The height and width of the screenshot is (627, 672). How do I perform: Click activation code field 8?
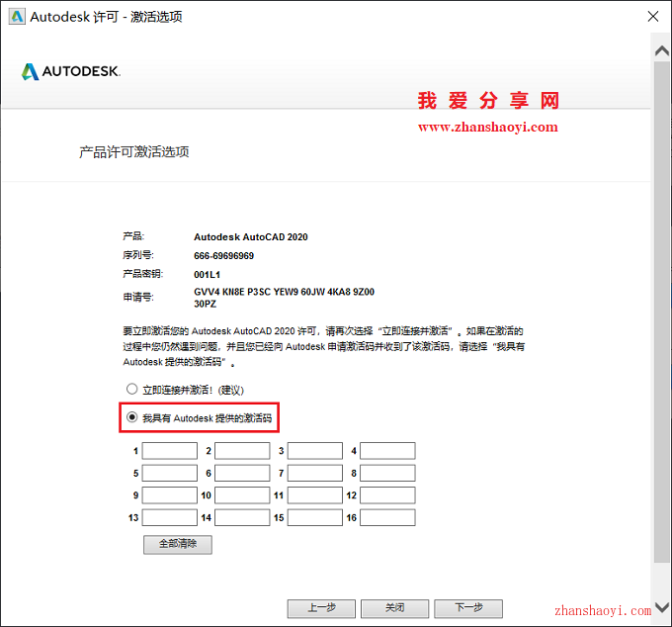[387, 473]
